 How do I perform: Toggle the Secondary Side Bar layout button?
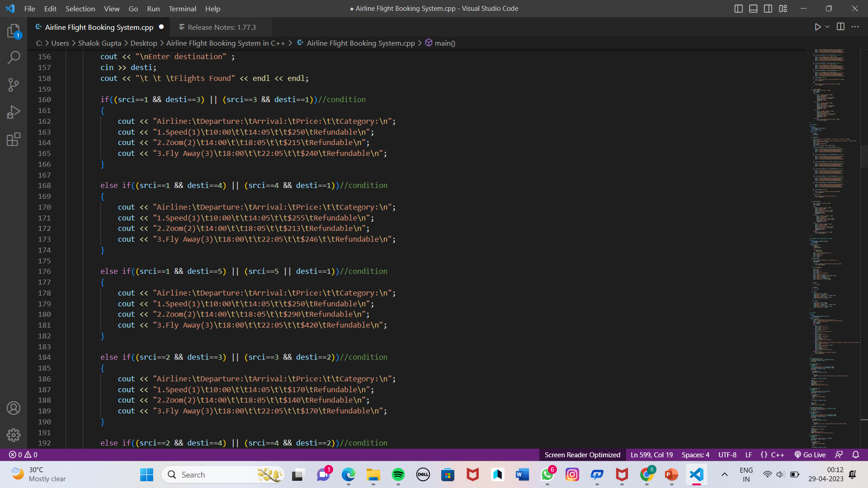pyautogui.click(x=768, y=9)
